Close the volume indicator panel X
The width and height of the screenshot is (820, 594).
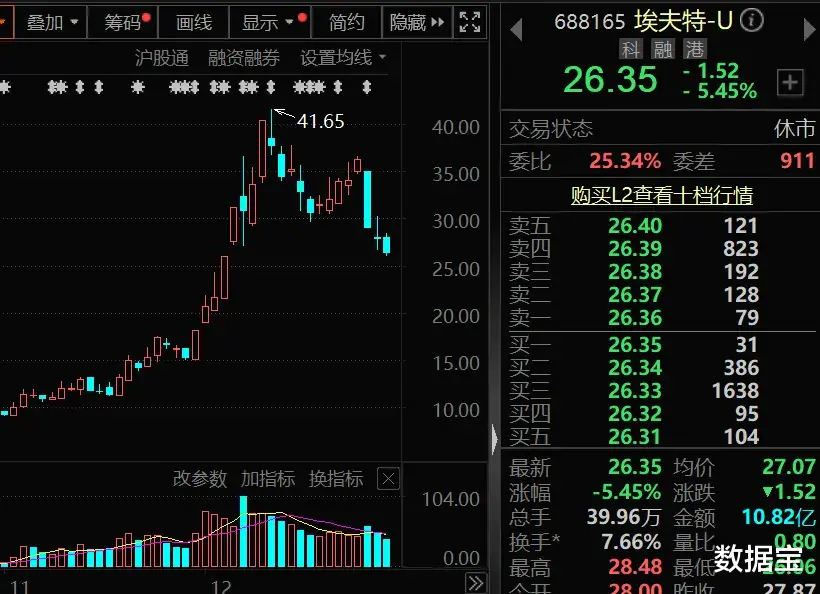[x=388, y=478]
